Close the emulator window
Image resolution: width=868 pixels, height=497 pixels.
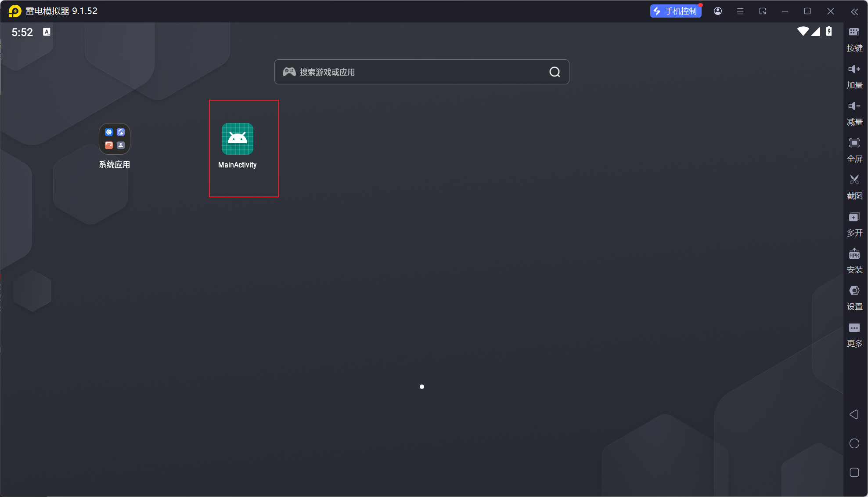(830, 11)
